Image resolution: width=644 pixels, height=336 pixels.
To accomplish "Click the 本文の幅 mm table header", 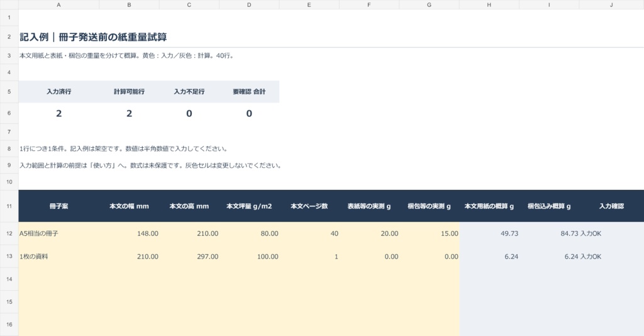I will click(x=129, y=206).
